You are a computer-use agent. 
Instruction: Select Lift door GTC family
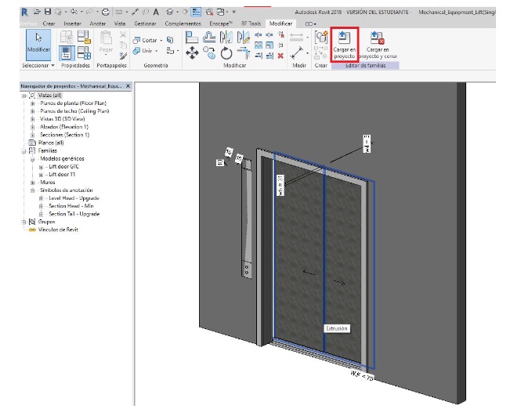point(63,166)
